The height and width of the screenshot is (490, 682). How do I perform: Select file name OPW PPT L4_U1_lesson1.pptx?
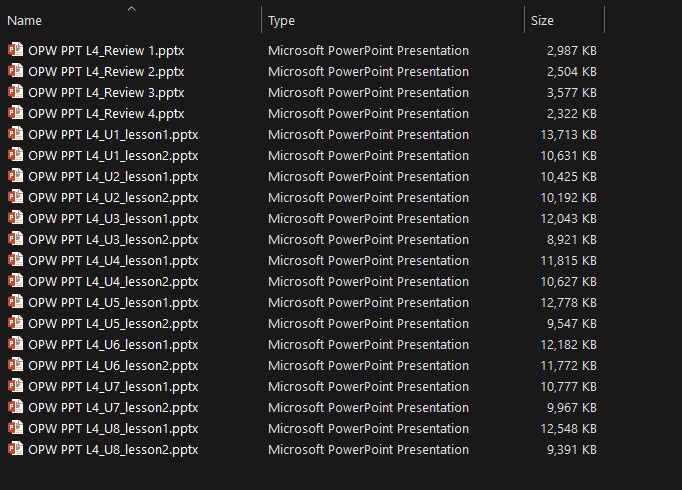point(113,135)
